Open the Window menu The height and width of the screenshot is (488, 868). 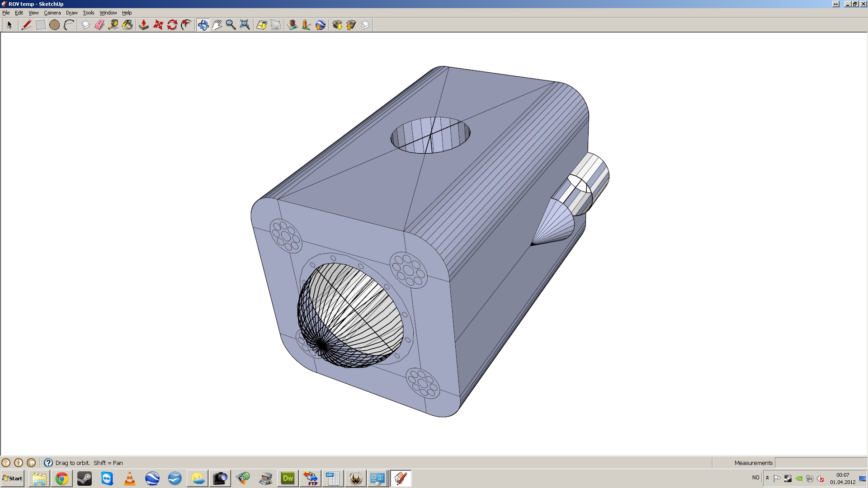108,13
